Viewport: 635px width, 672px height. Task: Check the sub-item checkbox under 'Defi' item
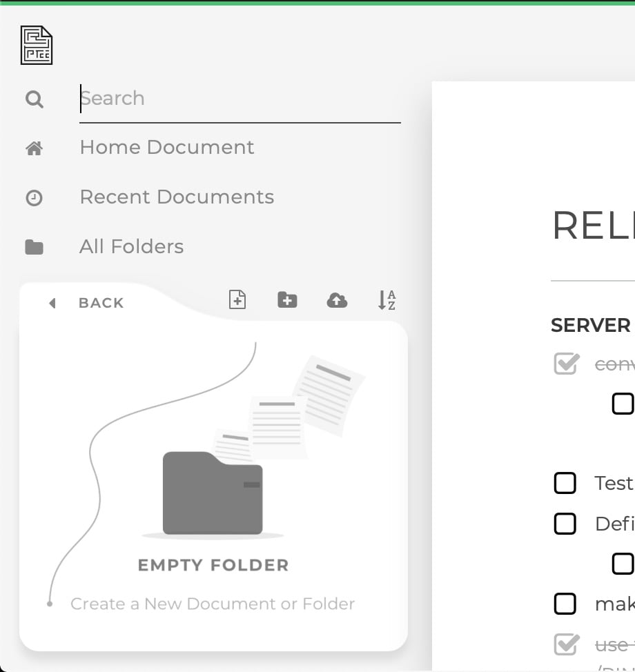point(623,564)
